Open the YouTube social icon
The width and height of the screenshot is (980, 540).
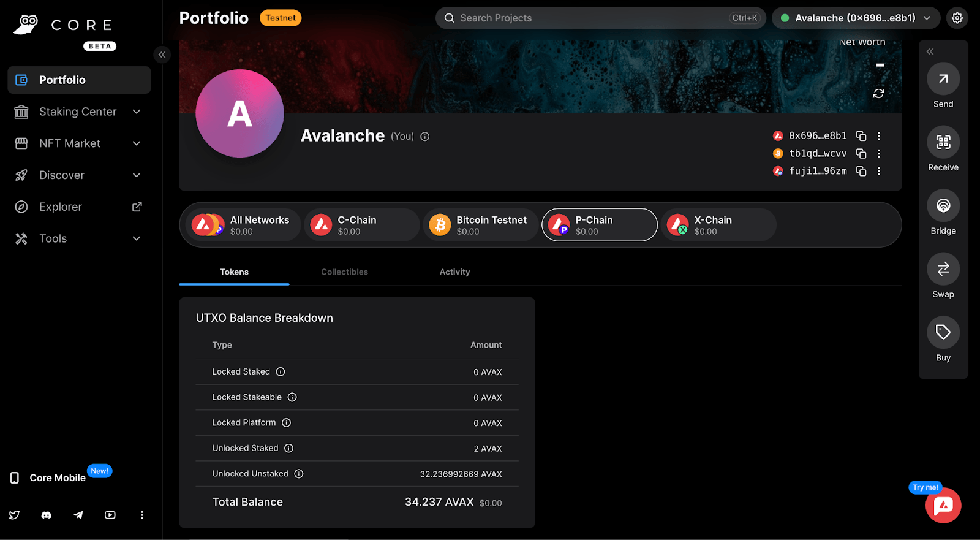pos(110,515)
